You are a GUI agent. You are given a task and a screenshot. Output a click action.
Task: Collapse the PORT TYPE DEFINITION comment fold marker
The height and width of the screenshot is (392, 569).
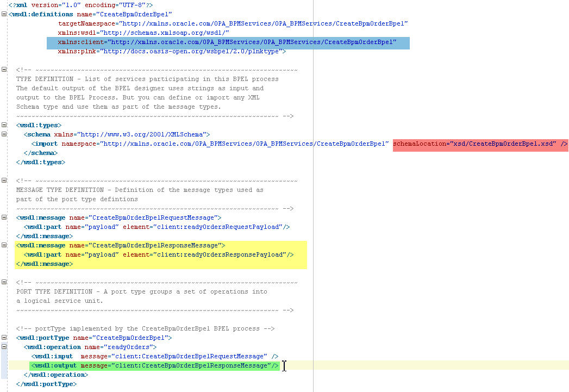[4, 282]
